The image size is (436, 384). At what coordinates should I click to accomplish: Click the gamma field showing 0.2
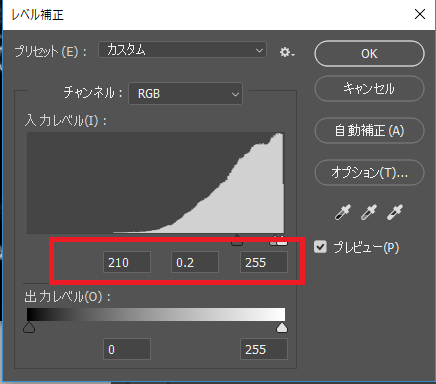pos(195,262)
